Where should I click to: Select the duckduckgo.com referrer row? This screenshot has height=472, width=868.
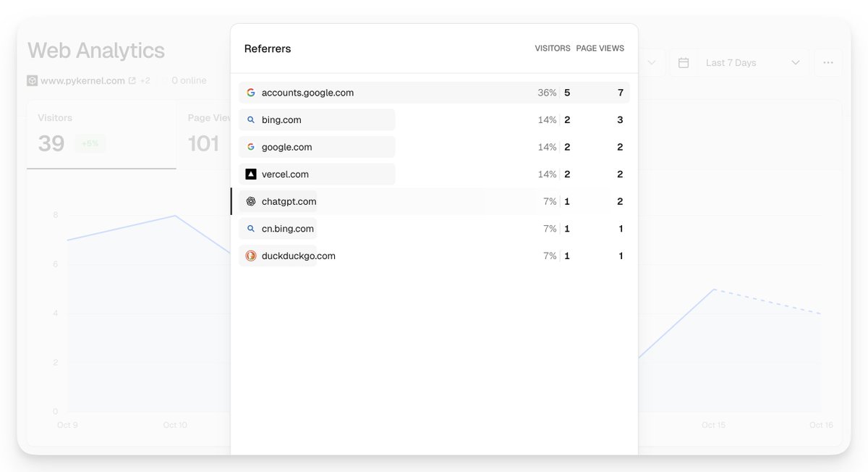click(x=434, y=256)
